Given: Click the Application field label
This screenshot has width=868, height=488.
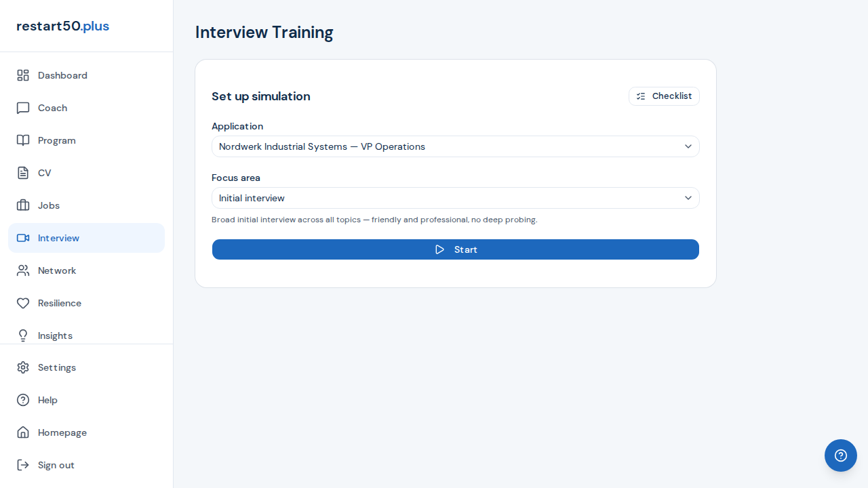Looking at the screenshot, I should (x=237, y=126).
